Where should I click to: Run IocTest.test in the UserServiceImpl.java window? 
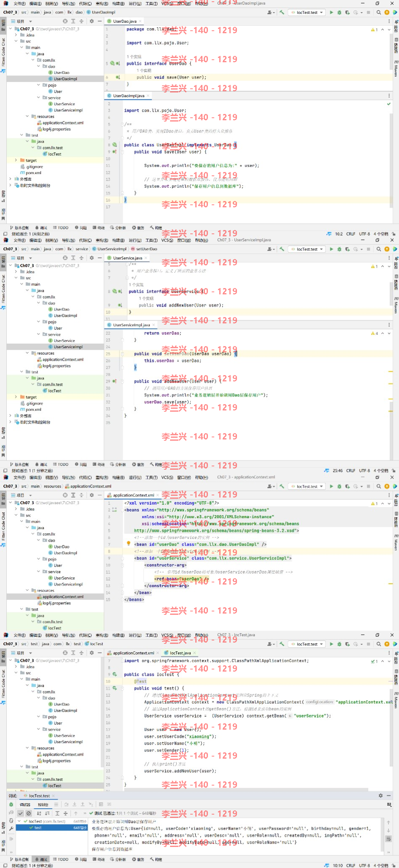tap(331, 249)
